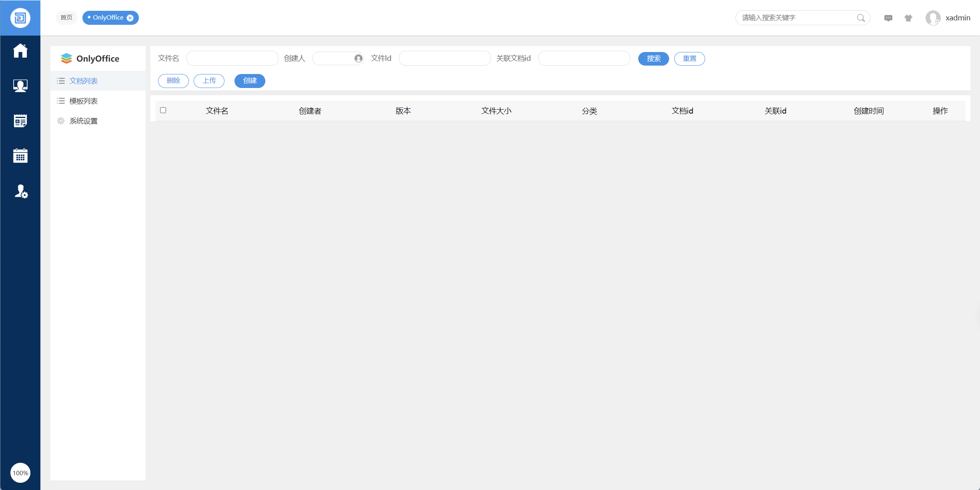The height and width of the screenshot is (490, 980).
Task: Click the 100% zoom indicator circle
Action: point(20,473)
